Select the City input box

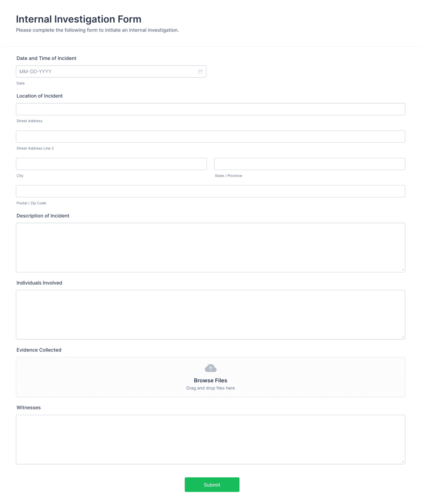[111, 164]
